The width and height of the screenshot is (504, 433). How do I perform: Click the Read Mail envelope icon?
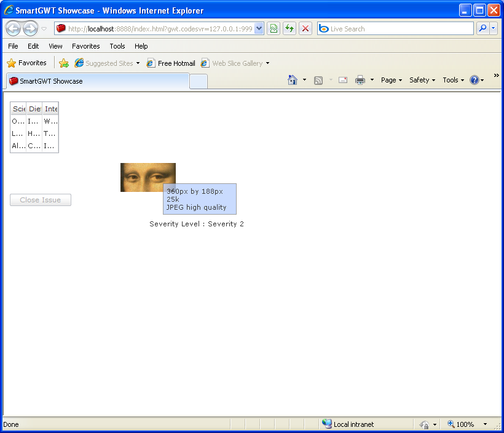[343, 80]
